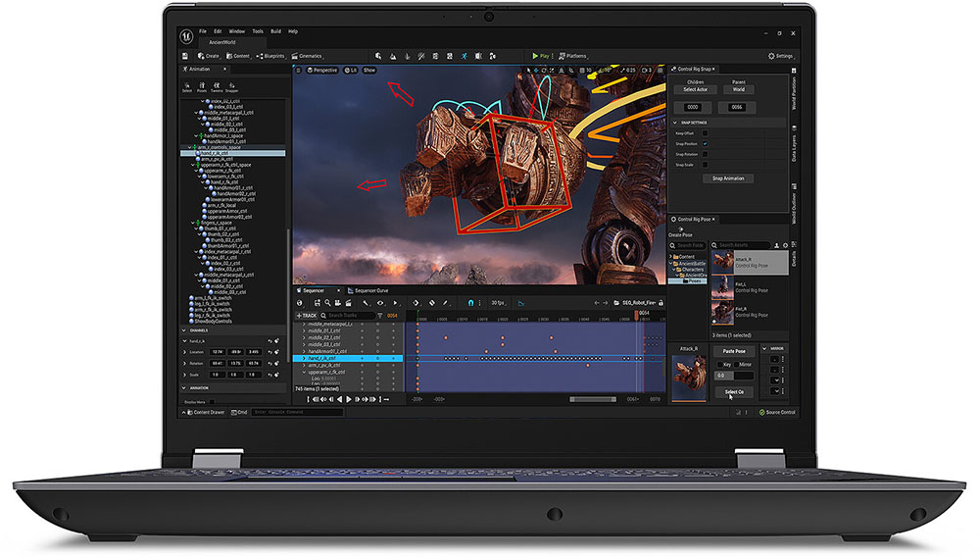The height and width of the screenshot is (557, 980).
Task: Open the Platforms dropdown
Action: point(573,56)
